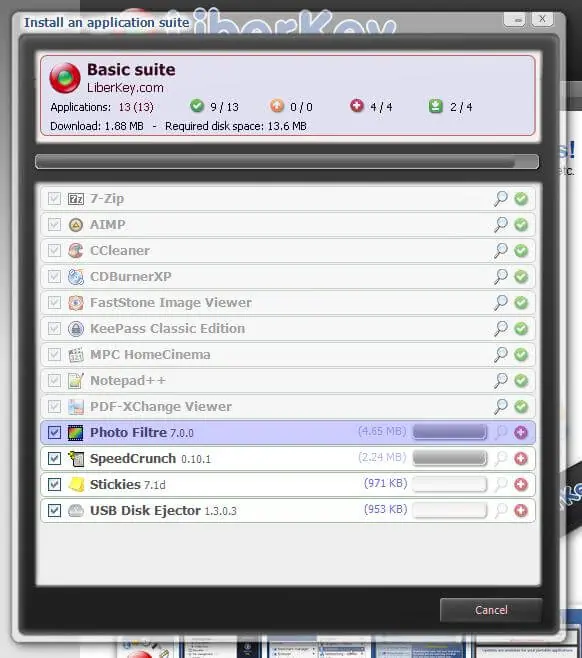Select the MPC HomeCinema list entry
The width and height of the screenshot is (582, 658).
[x=288, y=355]
